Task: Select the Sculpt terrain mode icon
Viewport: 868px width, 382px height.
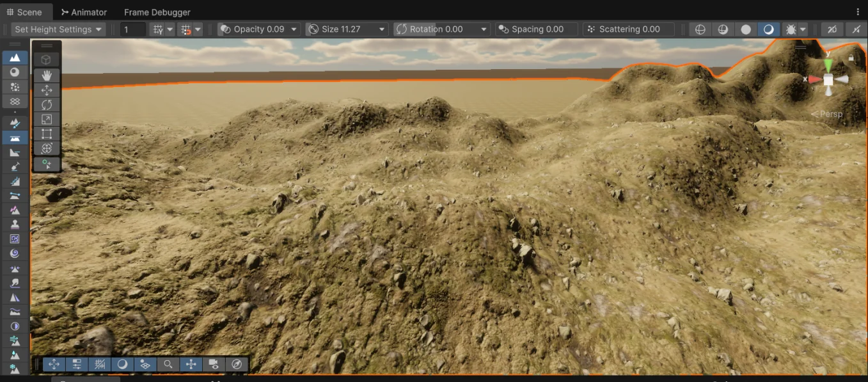Action: 15,58
